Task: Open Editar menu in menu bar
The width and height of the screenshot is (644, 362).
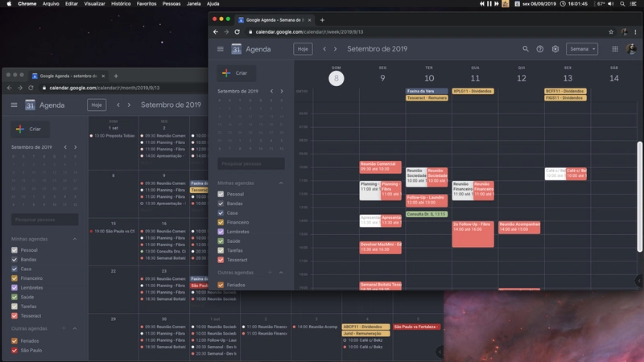Action: pyautogui.click(x=72, y=4)
